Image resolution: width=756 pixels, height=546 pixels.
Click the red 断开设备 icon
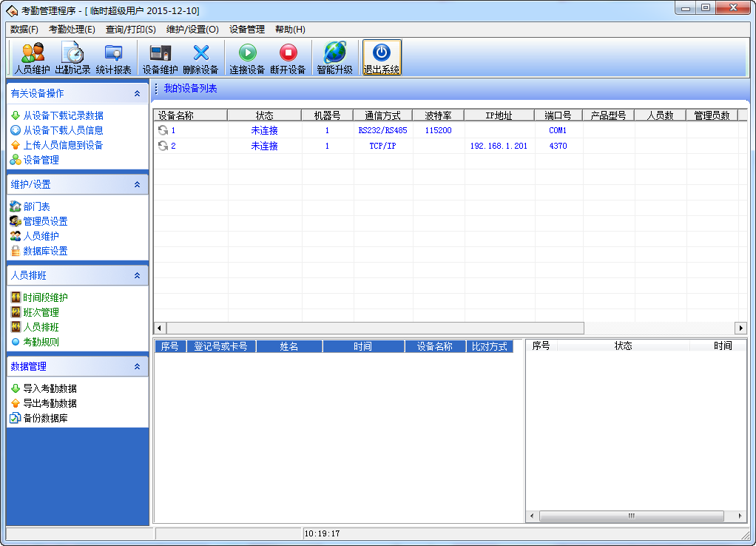coord(288,58)
